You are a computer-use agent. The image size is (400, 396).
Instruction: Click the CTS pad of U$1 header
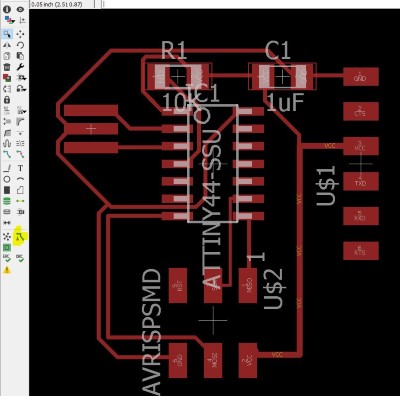click(361, 112)
